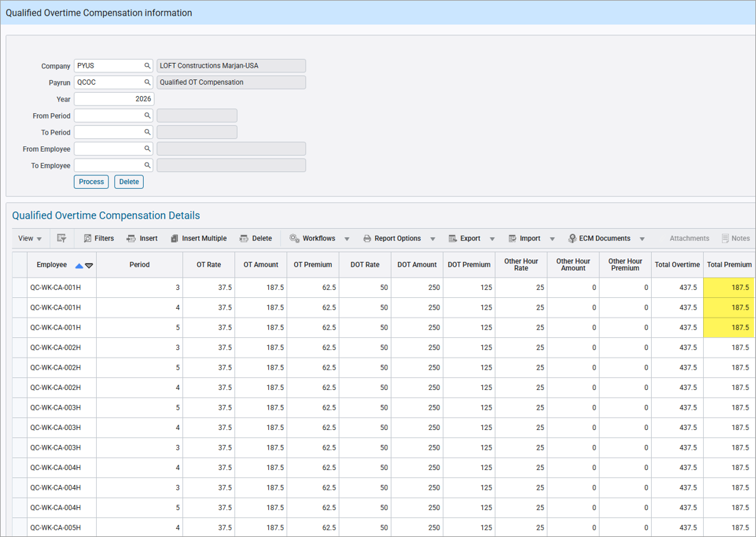756x537 pixels.
Task: Open ECM Documents
Action: [x=600, y=238]
